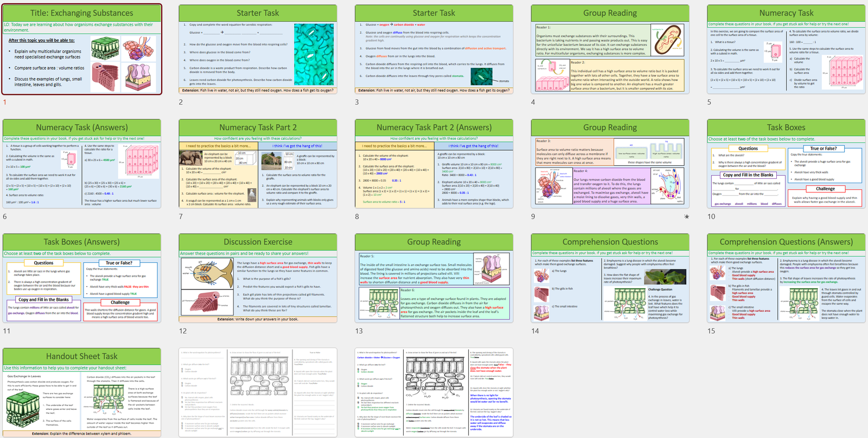Screen dimensions: 868x438
Task: Select slide 3 Starter Task answers thumbnail
Action: (x=434, y=49)
